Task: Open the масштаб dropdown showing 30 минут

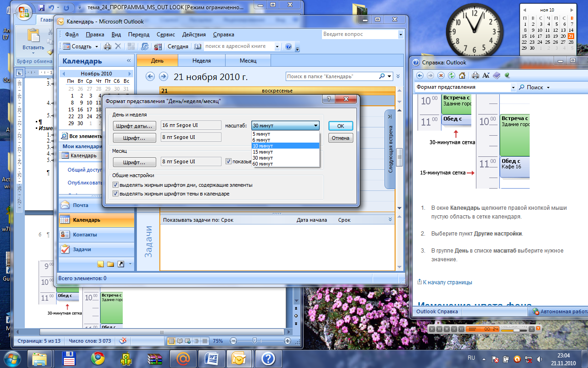Action: [285, 126]
